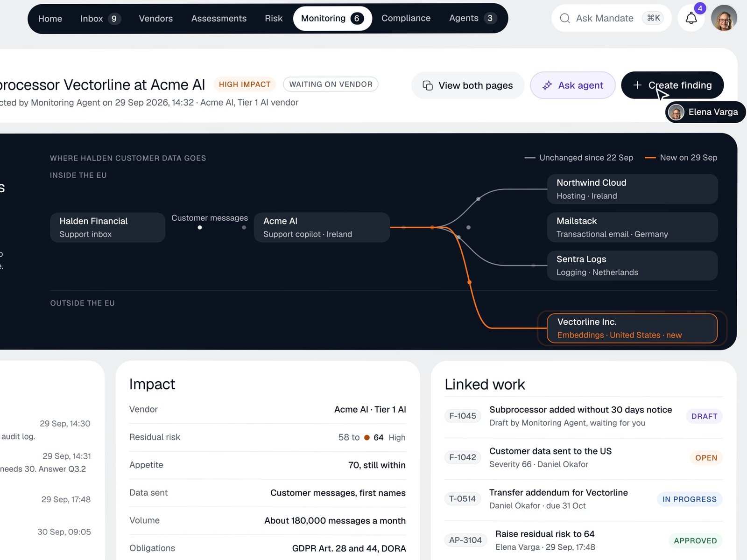
Task: Select the Sentra Logs node
Action: 632,266
